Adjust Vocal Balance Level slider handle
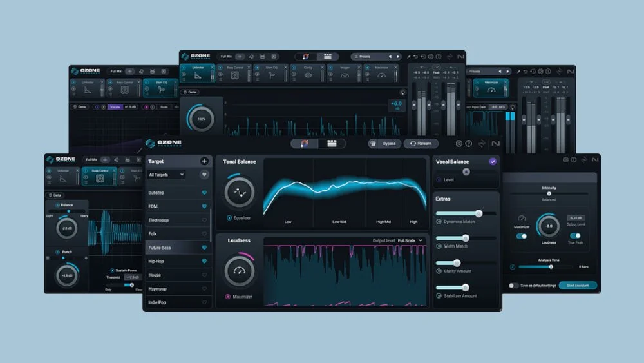The height and width of the screenshot is (363, 644). coord(466,172)
